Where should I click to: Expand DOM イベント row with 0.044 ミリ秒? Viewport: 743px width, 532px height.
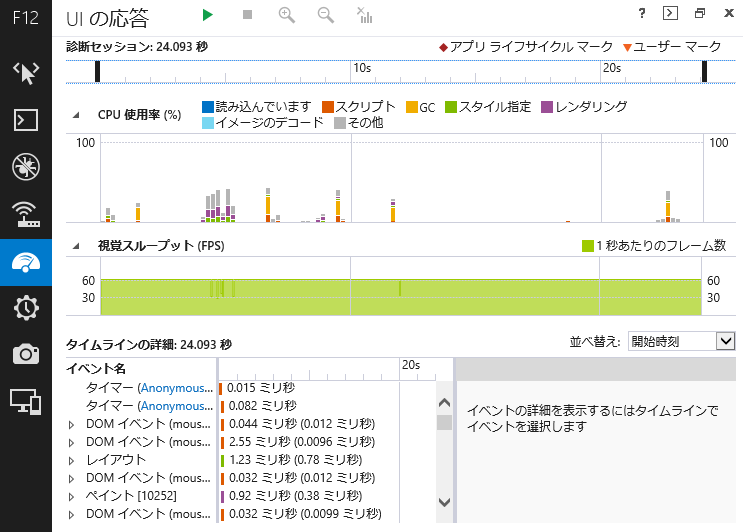(72, 425)
